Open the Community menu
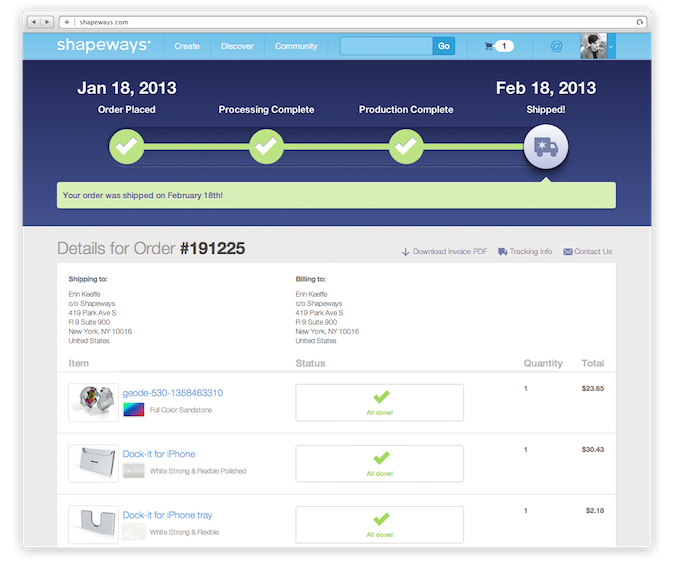Screen dimensions: 674x562 pyautogui.click(x=296, y=46)
